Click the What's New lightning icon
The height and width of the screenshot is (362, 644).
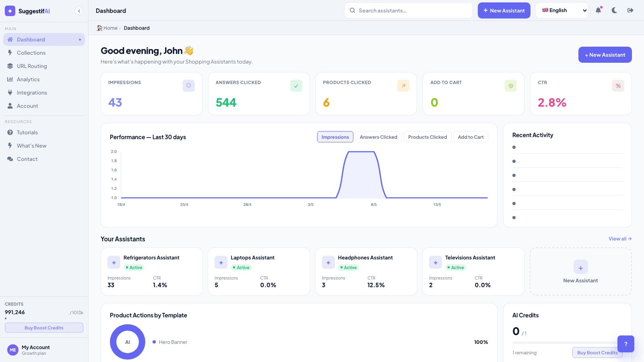tap(10, 146)
